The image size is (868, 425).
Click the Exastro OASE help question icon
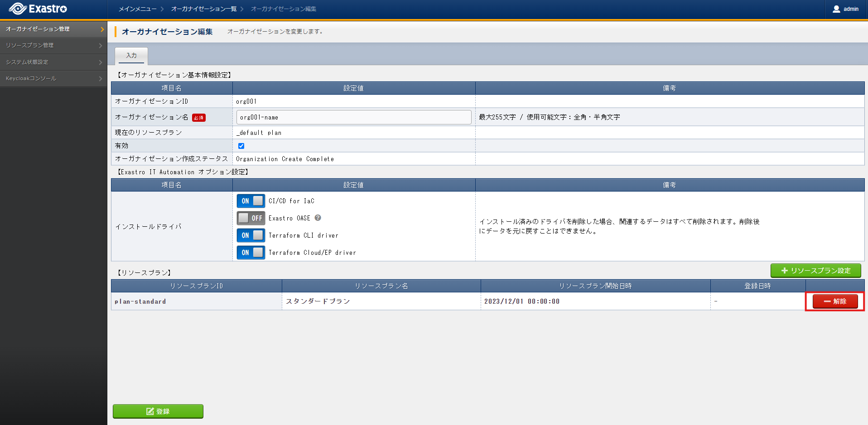(318, 218)
